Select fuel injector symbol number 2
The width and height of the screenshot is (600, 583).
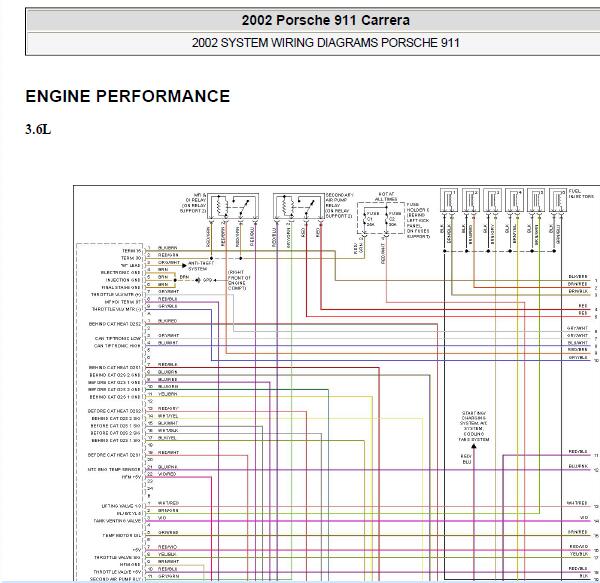click(x=471, y=200)
